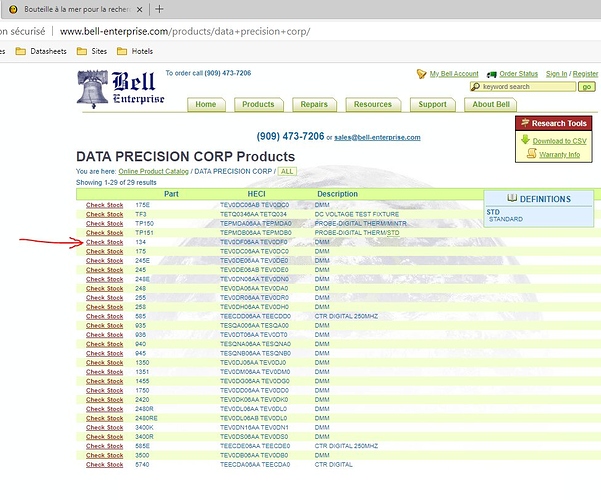Check Stock for part 2480R
Image resolution: width=601 pixels, height=500 pixels.
[x=105, y=409]
